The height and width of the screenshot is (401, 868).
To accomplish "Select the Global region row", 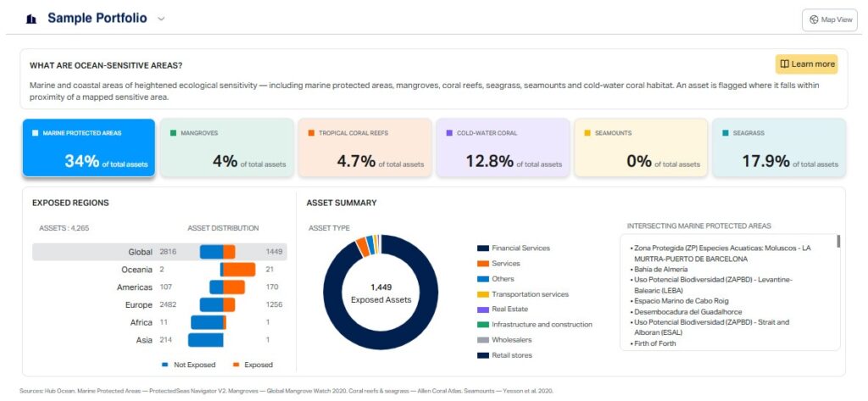I will click(x=159, y=252).
